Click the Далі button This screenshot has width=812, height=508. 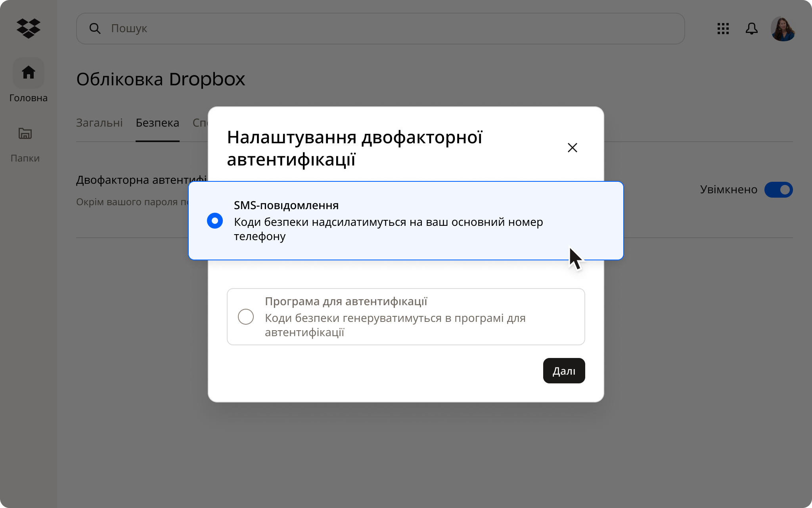click(564, 371)
